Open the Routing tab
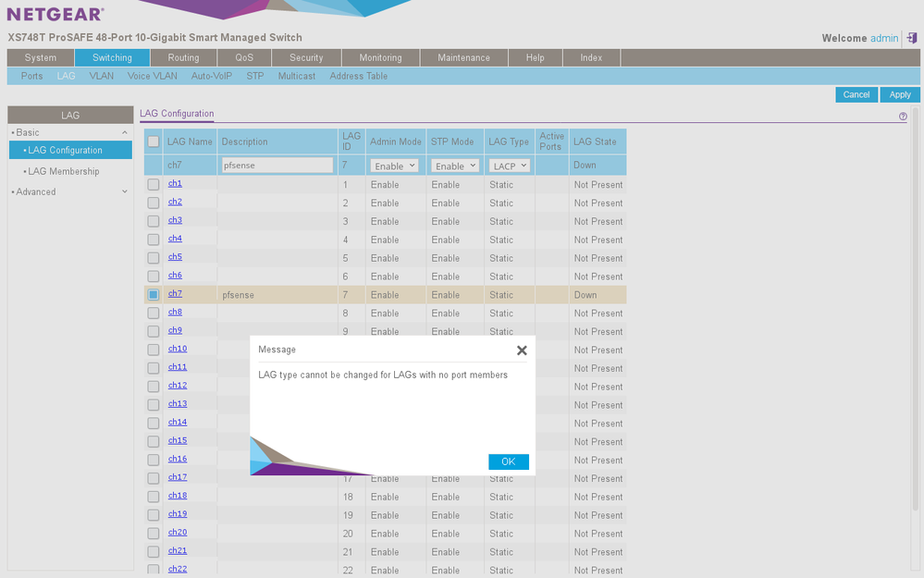Viewport: 924px width, 578px height. [183, 57]
